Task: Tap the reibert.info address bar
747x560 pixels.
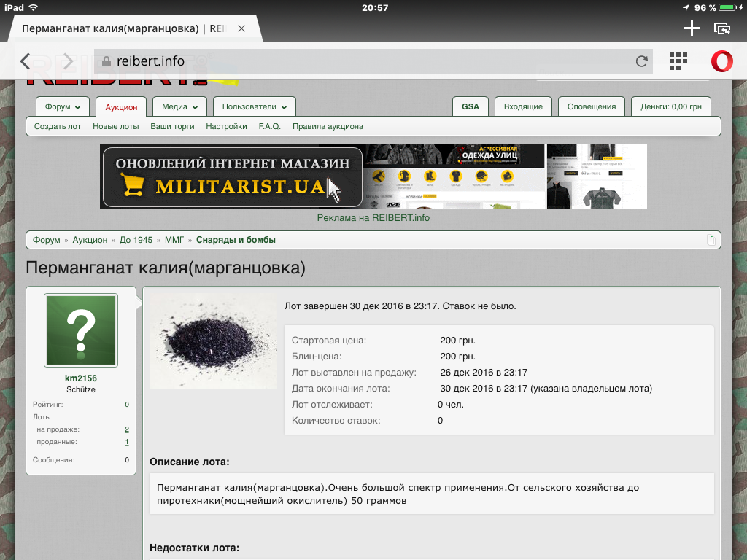Action: point(365,61)
